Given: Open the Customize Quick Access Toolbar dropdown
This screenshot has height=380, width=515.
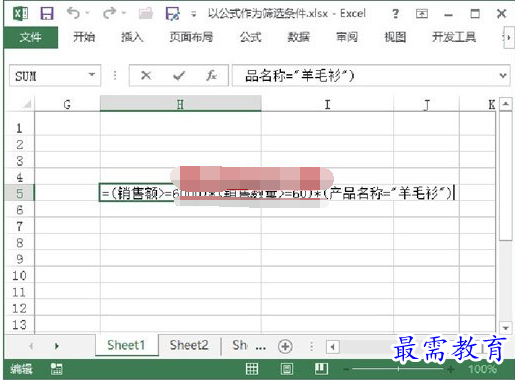Looking at the screenshot, I should tap(194, 14).
